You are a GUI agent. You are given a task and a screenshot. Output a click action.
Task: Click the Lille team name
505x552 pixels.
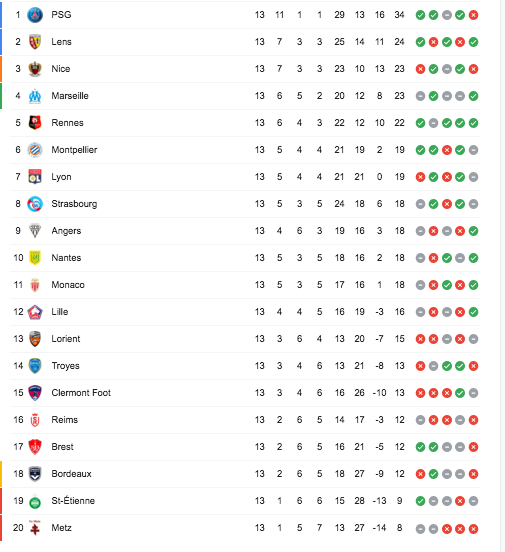pos(60,312)
